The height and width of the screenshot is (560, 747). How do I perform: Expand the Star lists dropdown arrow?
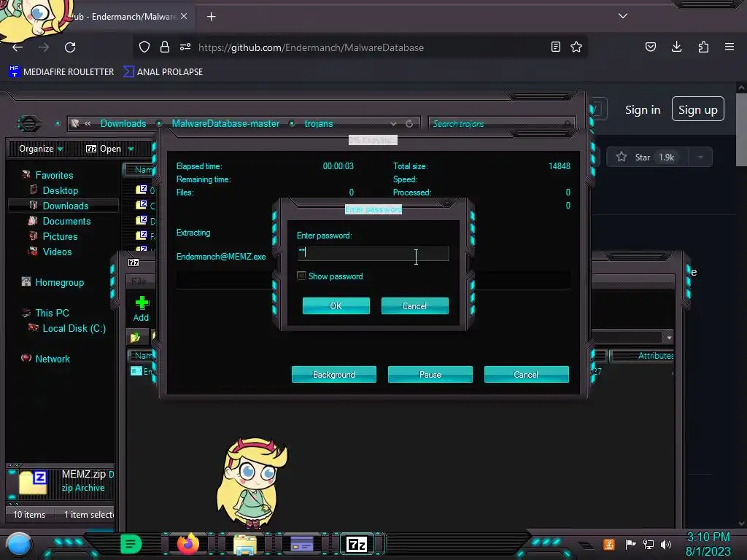pyautogui.click(x=700, y=157)
